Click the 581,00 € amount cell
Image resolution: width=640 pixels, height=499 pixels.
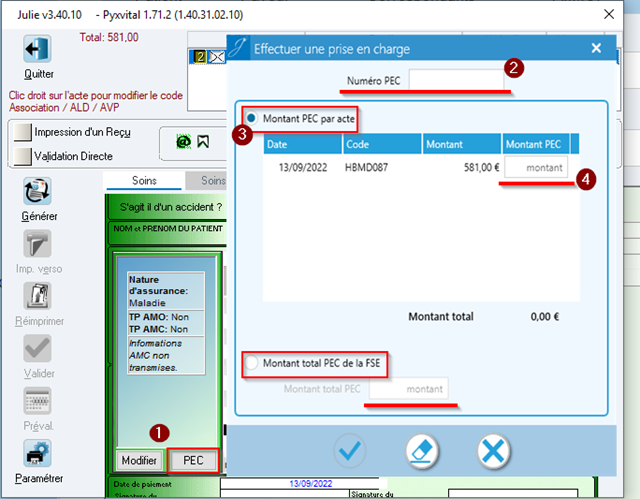[x=481, y=167]
